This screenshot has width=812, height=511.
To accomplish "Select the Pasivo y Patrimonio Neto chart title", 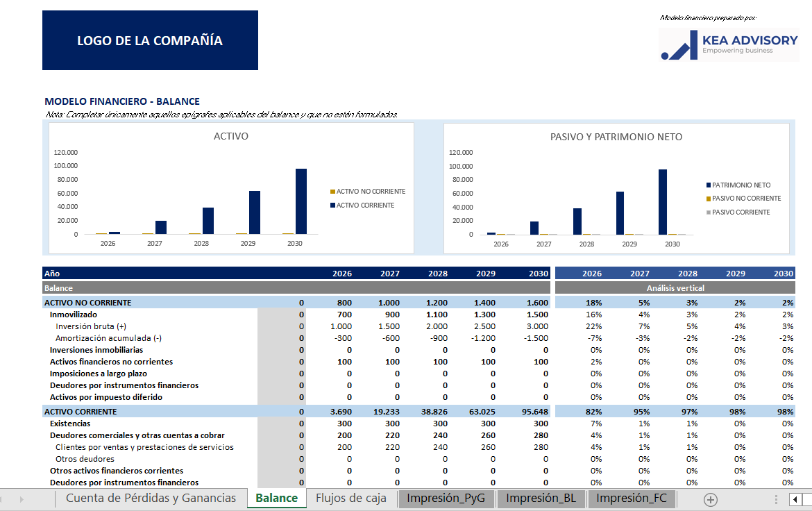I will [x=616, y=137].
